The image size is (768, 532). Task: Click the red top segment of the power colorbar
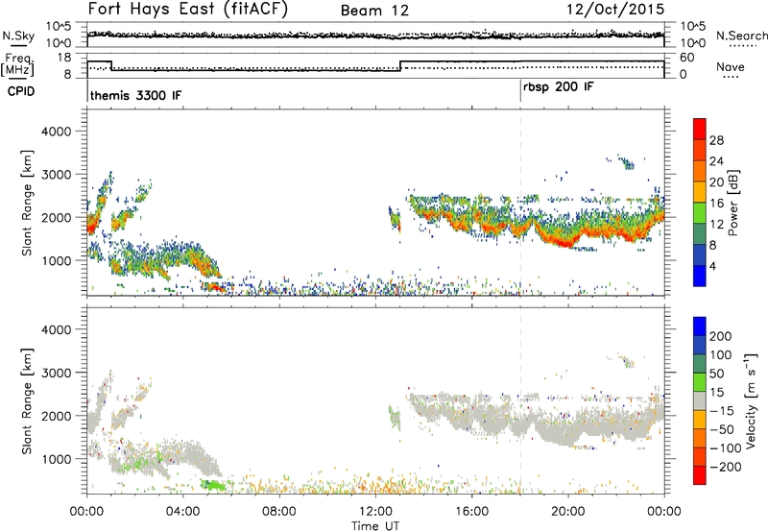(x=700, y=130)
